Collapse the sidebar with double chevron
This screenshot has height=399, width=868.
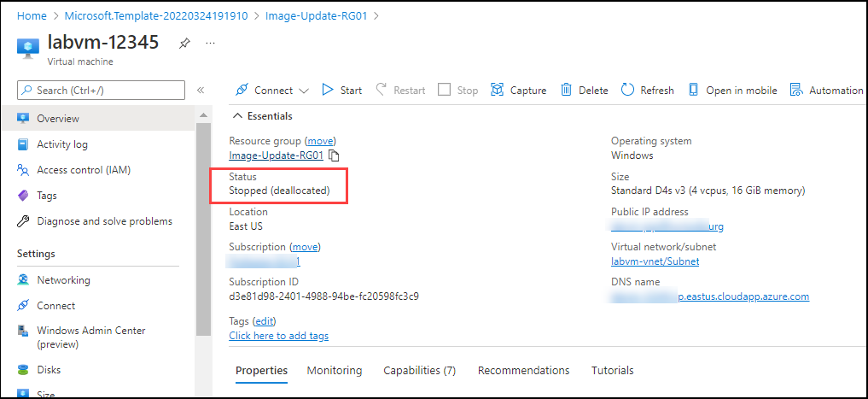click(x=201, y=90)
